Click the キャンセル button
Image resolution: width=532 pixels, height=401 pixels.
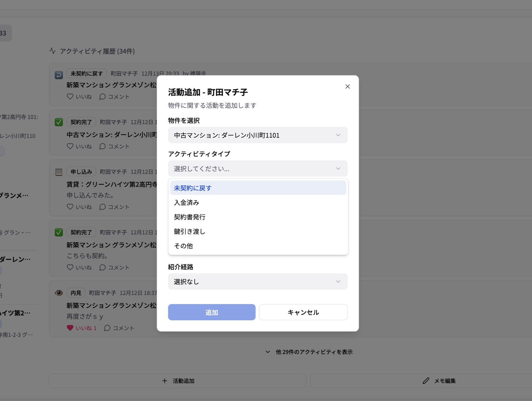[x=303, y=312]
